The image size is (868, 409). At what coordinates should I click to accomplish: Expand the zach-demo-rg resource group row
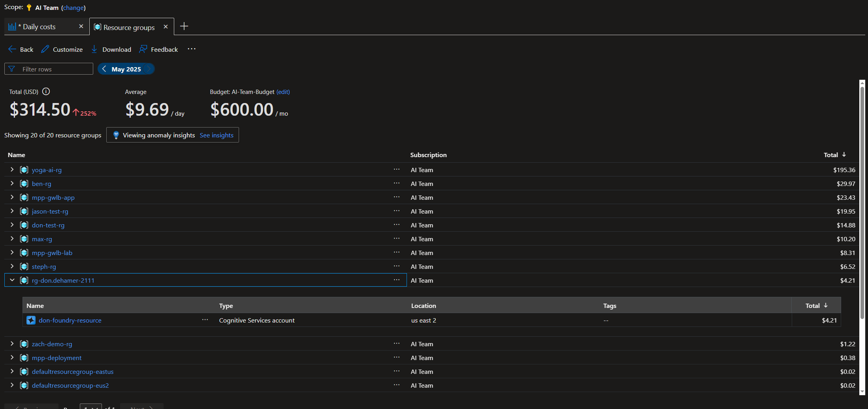[x=12, y=344]
